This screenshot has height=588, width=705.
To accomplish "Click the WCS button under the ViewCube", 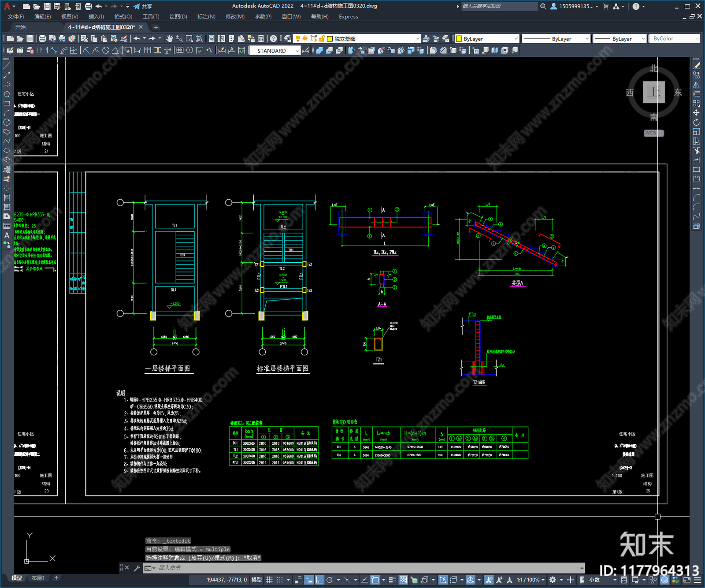I will pyautogui.click(x=654, y=133).
